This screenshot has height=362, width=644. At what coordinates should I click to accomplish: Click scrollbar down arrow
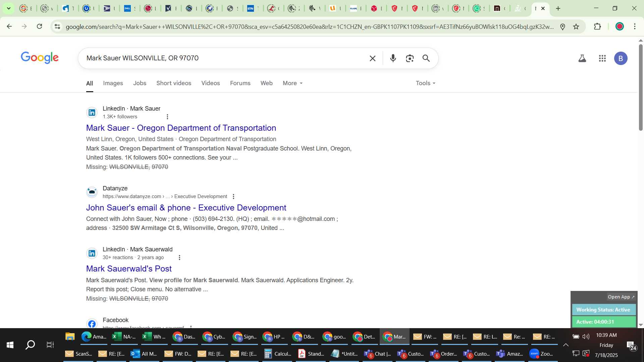point(641,325)
